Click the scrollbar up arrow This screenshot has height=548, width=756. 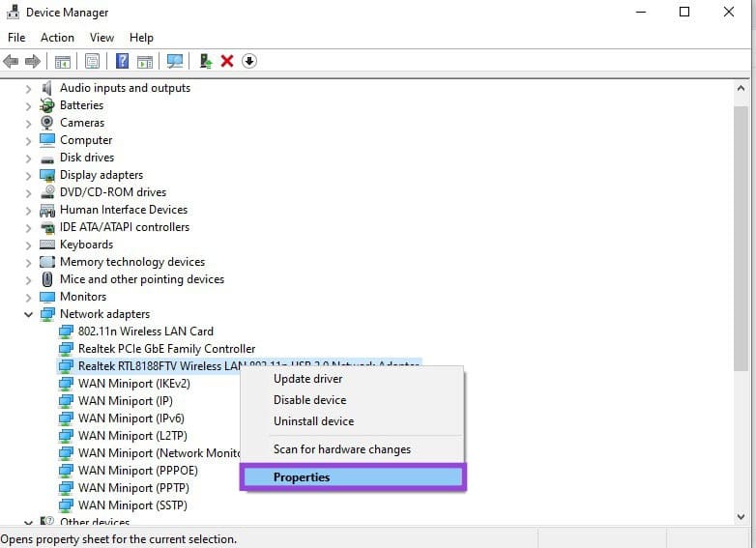(x=741, y=89)
